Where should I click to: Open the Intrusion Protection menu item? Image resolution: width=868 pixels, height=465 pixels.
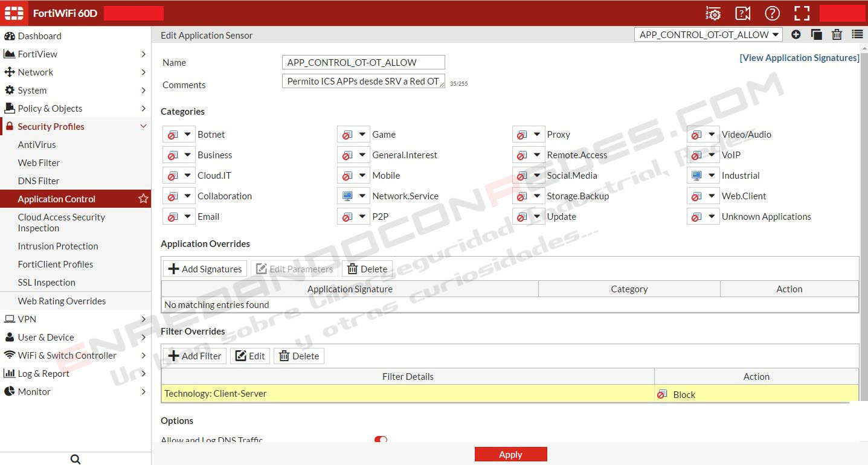coord(58,246)
